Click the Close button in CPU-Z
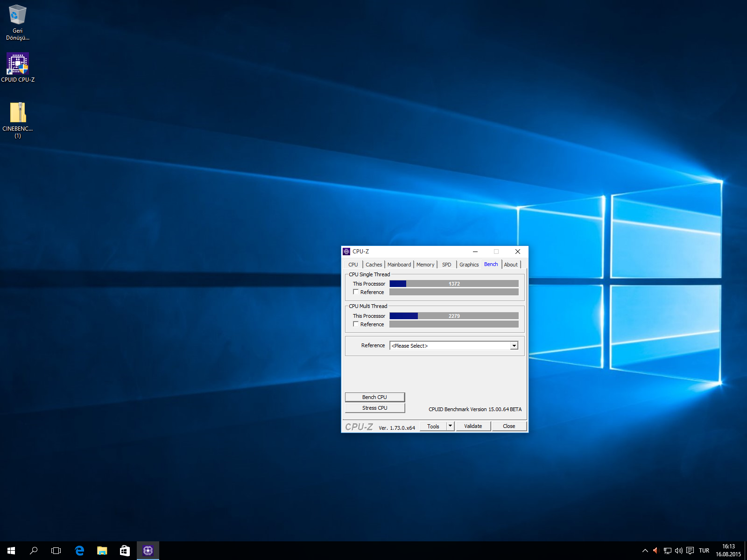The image size is (747, 560). (x=509, y=426)
